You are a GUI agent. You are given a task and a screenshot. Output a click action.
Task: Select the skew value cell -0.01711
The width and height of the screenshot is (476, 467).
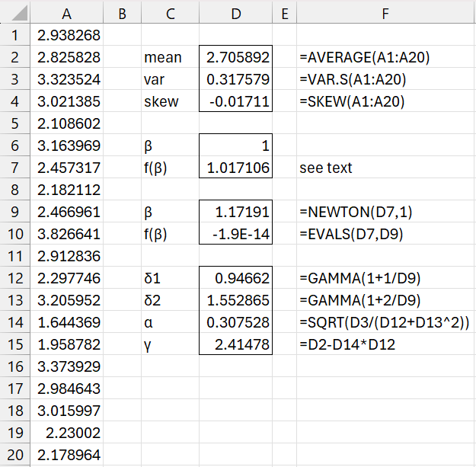236,101
